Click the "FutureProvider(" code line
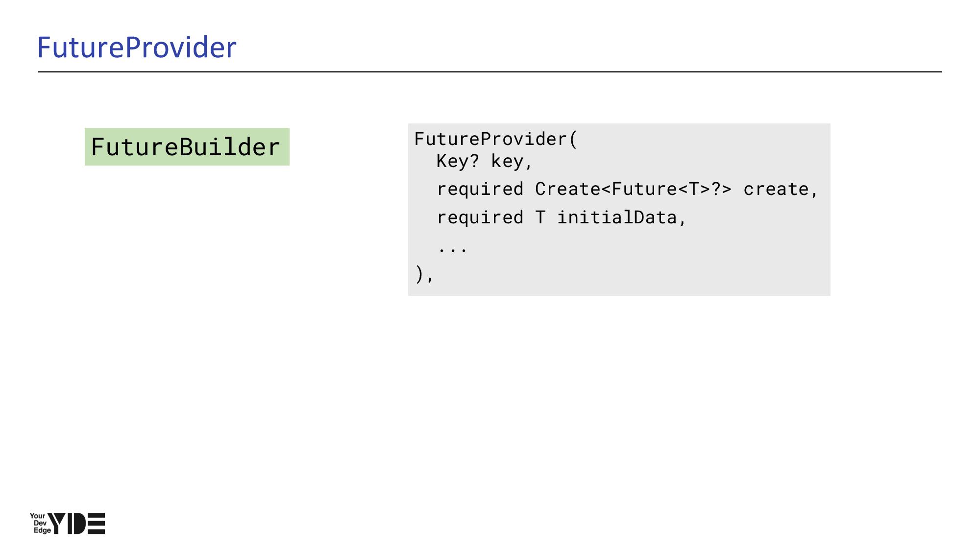The image size is (980, 551). pyautogui.click(x=495, y=139)
